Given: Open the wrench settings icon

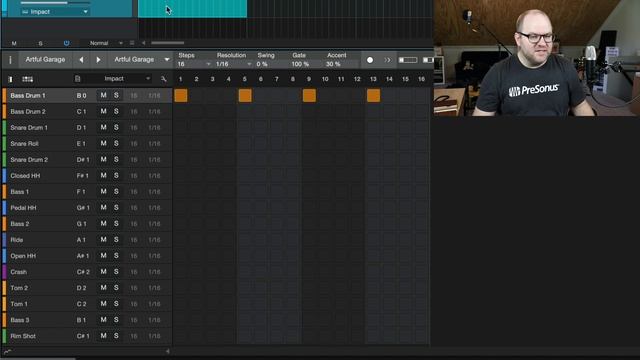Looking at the screenshot, I should pyautogui.click(x=164, y=79).
